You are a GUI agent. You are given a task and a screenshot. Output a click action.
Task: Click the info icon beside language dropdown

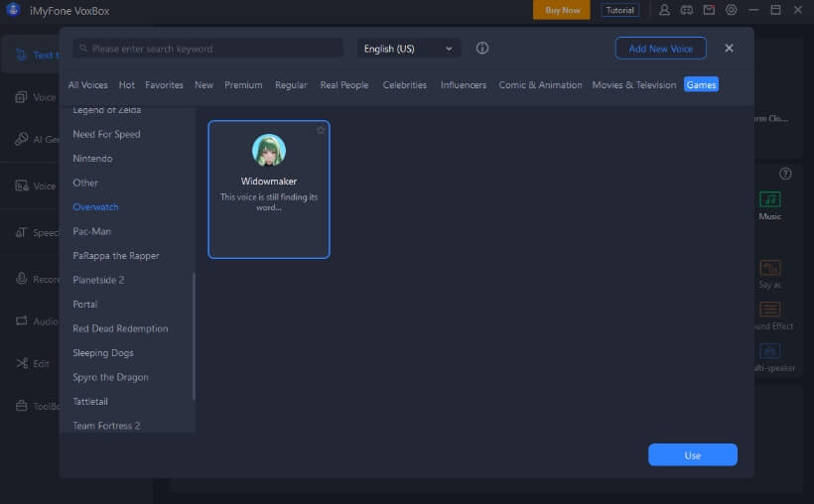tap(482, 49)
